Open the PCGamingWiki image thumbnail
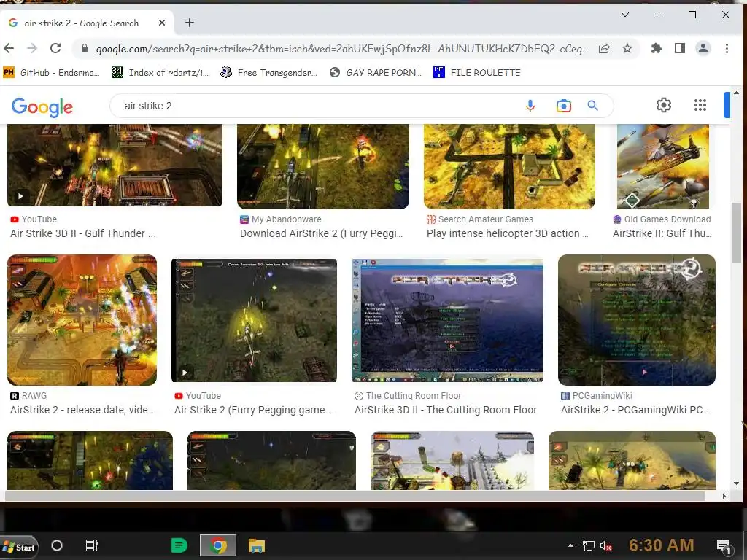The width and height of the screenshot is (747, 560). [636, 320]
